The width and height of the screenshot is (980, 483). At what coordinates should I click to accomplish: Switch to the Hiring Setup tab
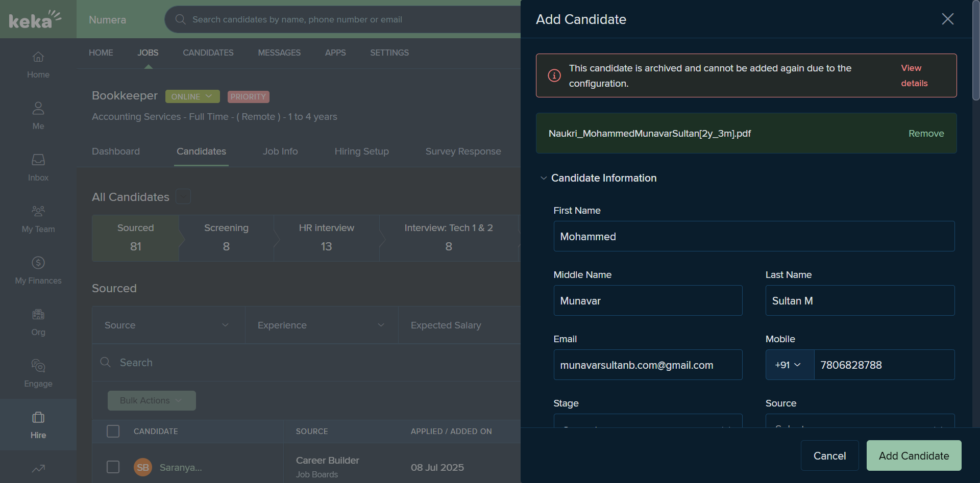pyautogui.click(x=362, y=151)
